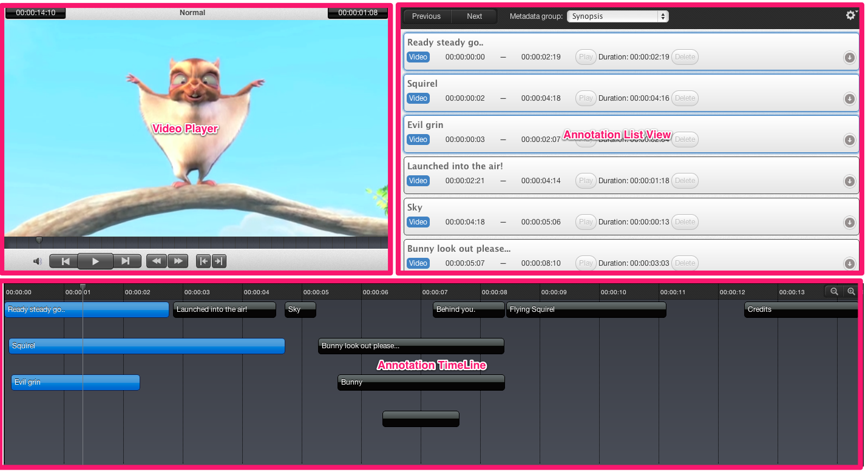
Task: Edit Launched into the air! start time 00:00:02:21
Action: (465, 181)
